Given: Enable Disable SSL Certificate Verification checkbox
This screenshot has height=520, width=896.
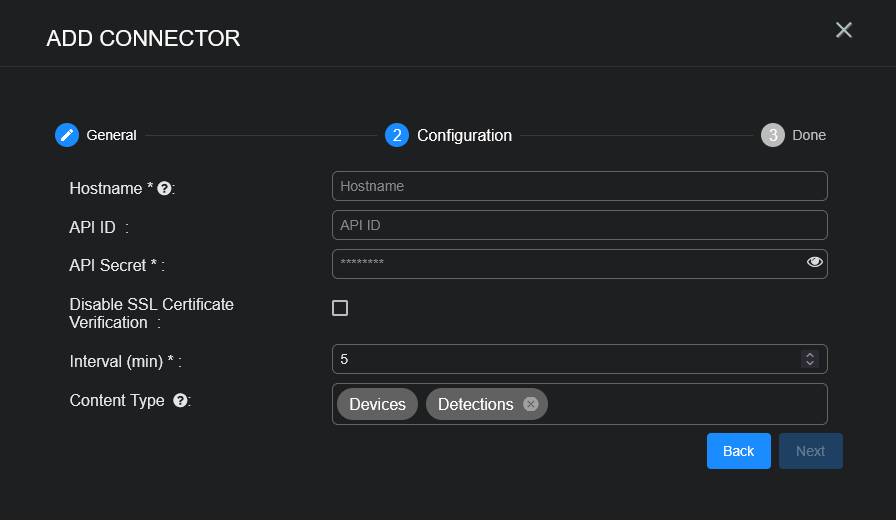Looking at the screenshot, I should click(x=340, y=308).
